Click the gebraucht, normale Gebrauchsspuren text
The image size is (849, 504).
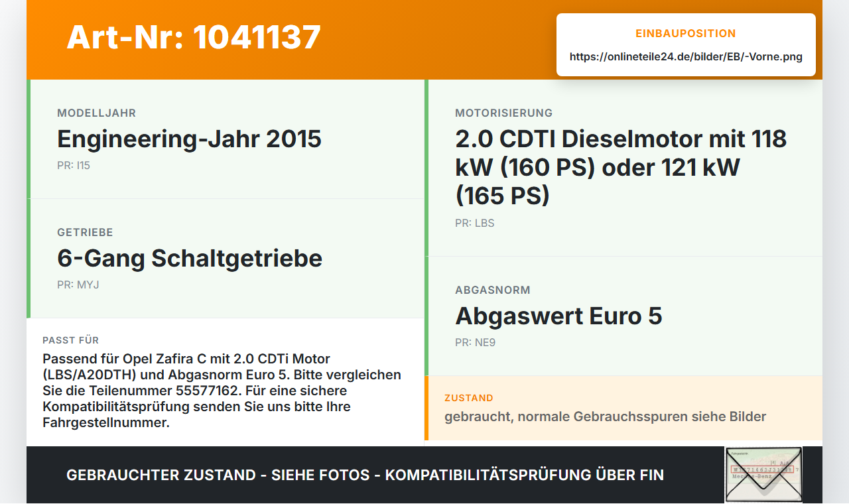click(x=606, y=416)
